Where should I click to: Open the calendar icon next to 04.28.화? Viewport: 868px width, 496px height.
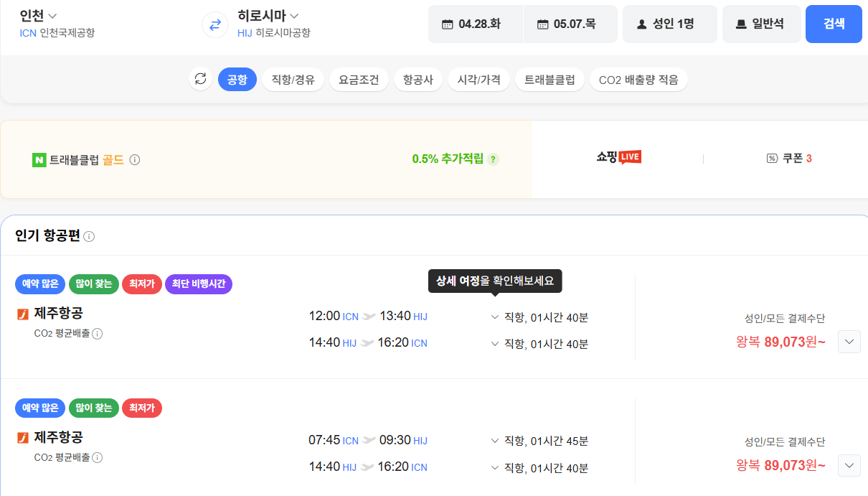click(446, 24)
